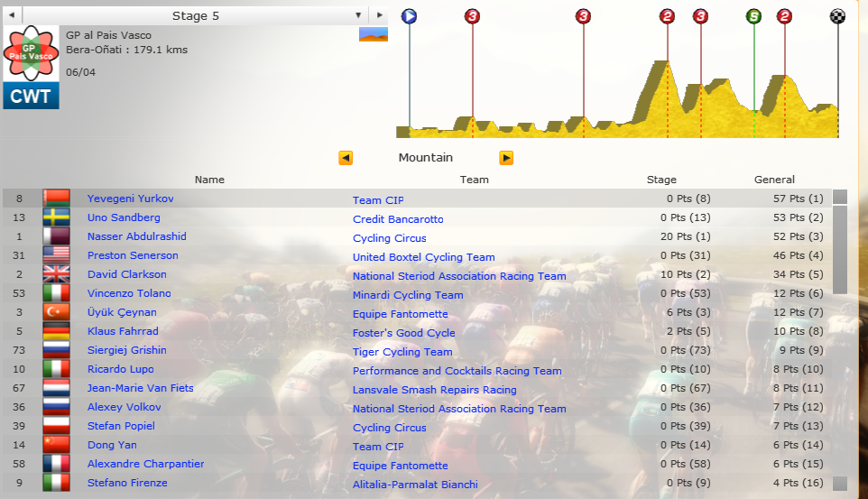Open the Stage 5 dropdown list
This screenshot has height=499, width=868.
pos(358,15)
